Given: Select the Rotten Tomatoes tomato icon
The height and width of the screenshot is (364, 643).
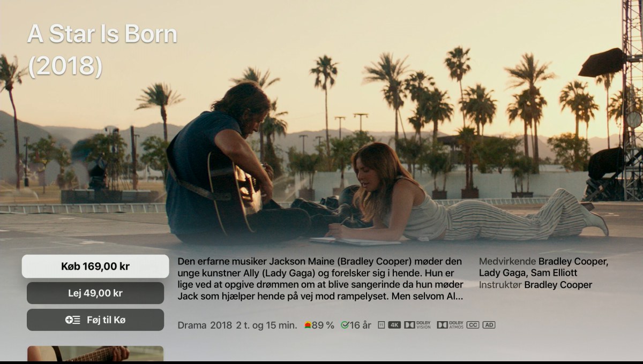Looking at the screenshot, I should [x=308, y=325].
